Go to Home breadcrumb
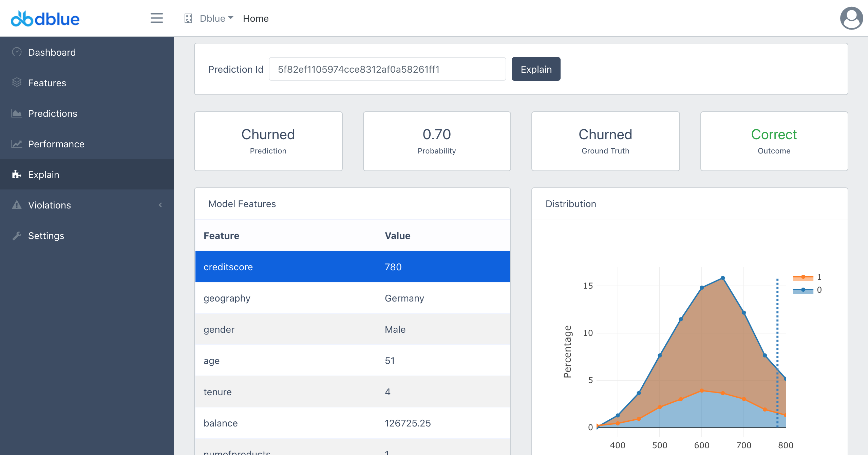This screenshot has width=868, height=455. click(256, 18)
